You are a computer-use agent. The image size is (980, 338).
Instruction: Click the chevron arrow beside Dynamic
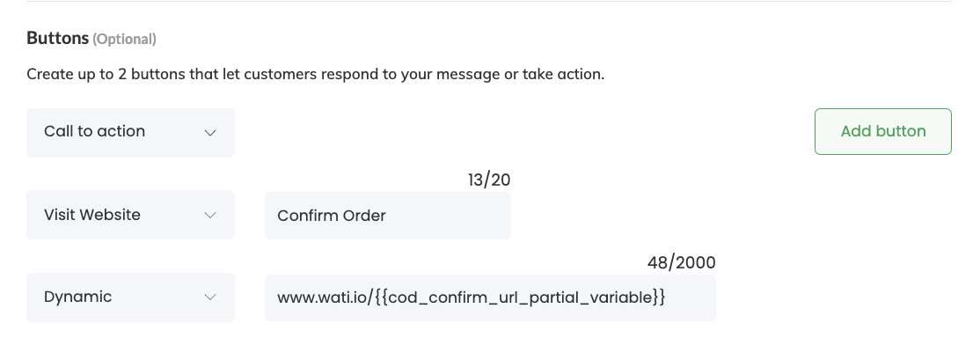[x=210, y=298]
